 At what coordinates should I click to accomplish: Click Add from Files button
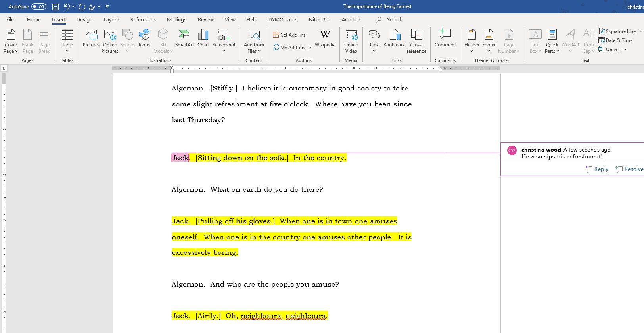pos(254,41)
